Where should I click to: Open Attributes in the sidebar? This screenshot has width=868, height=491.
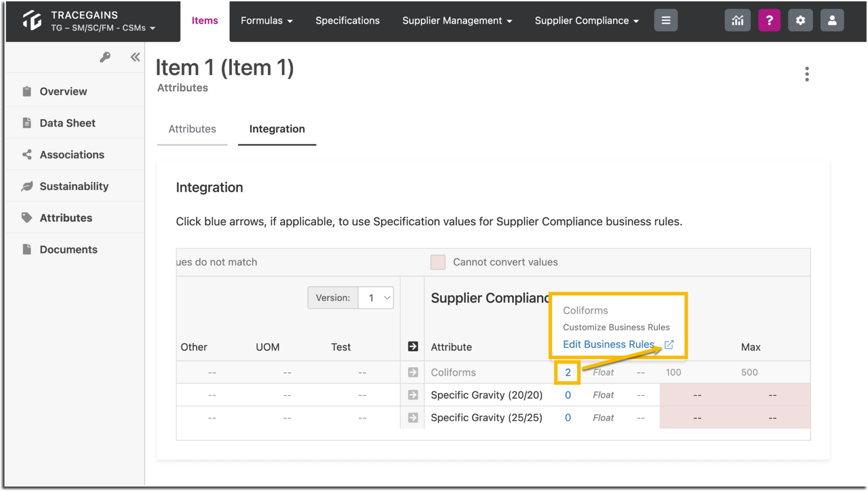tap(66, 218)
